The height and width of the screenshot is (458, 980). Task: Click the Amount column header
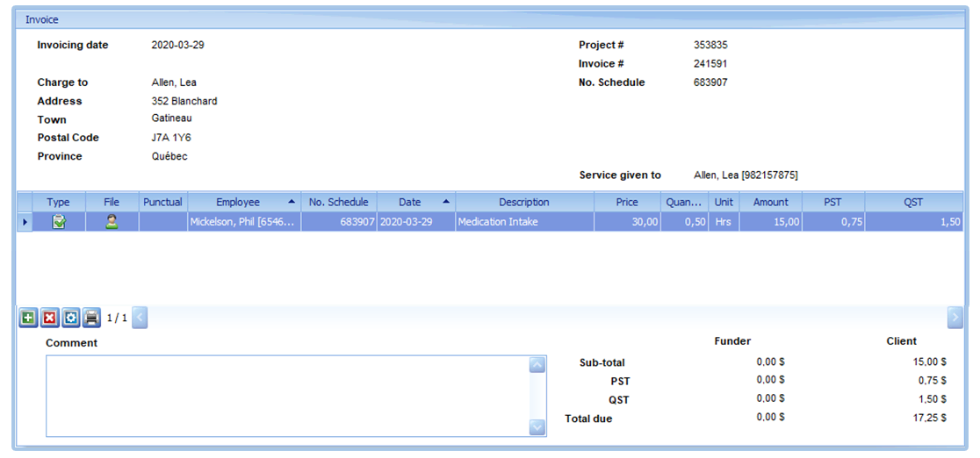point(771,202)
